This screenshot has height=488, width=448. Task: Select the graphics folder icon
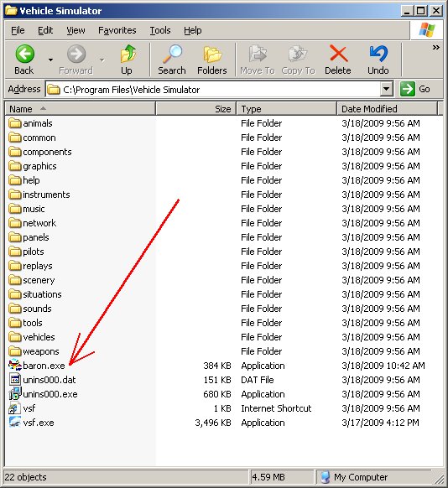(15, 166)
